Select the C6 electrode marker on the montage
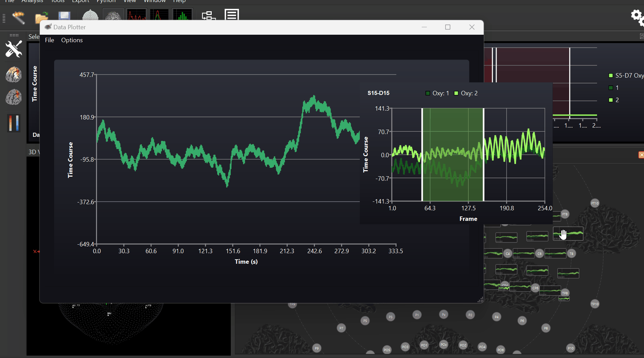The image size is (644, 358). pyautogui.click(x=540, y=254)
